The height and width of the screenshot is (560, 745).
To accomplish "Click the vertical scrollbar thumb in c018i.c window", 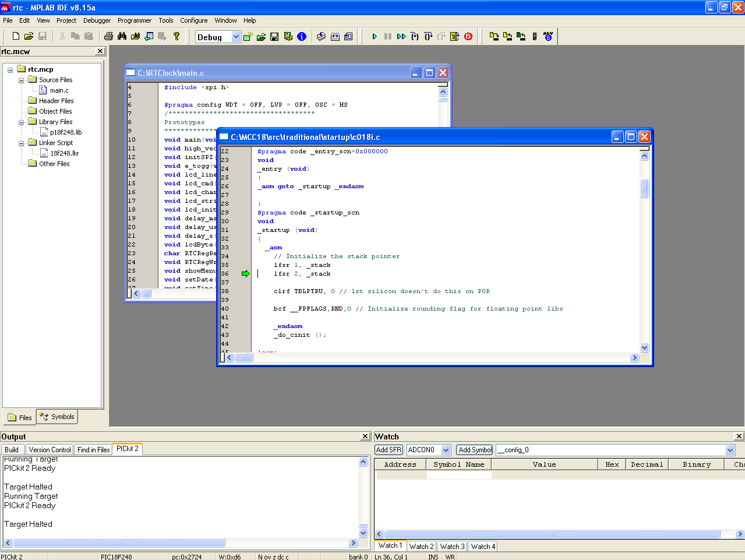I will pyautogui.click(x=644, y=189).
